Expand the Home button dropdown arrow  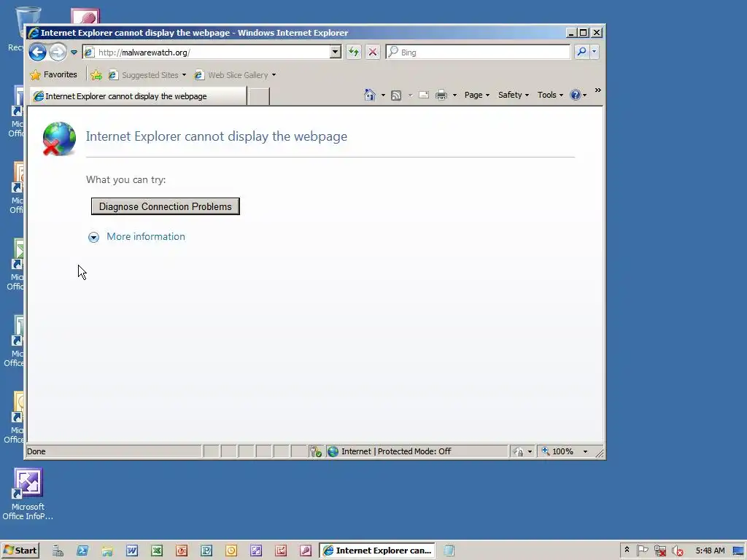tap(383, 96)
